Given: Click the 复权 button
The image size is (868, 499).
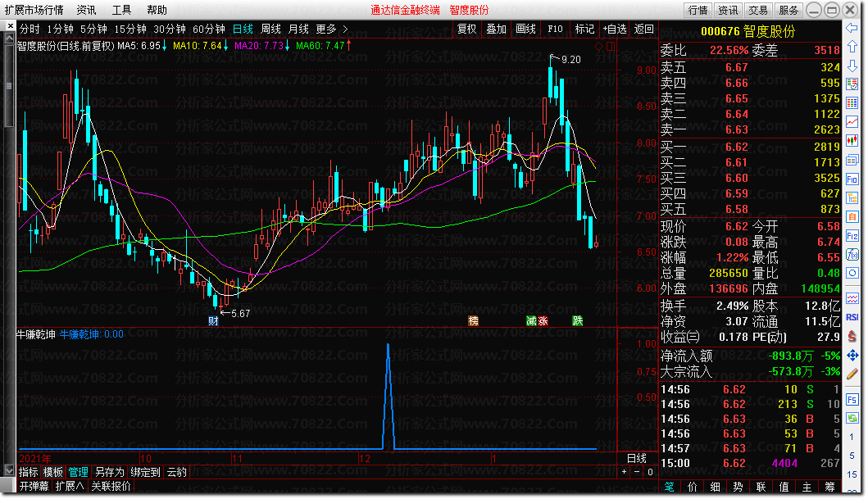Looking at the screenshot, I should [466, 29].
